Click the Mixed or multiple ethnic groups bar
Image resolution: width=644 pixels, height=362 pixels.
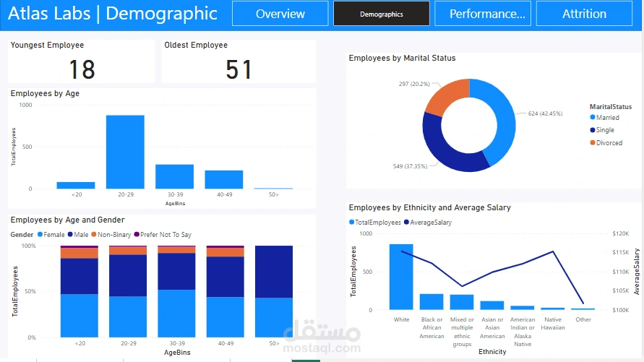(462, 302)
